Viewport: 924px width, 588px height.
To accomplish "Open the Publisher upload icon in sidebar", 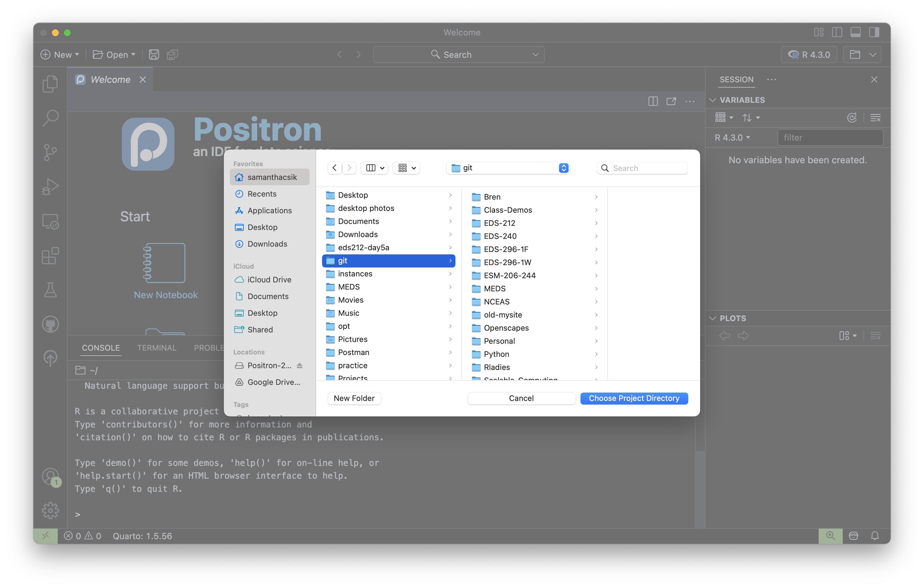I will tap(50, 358).
